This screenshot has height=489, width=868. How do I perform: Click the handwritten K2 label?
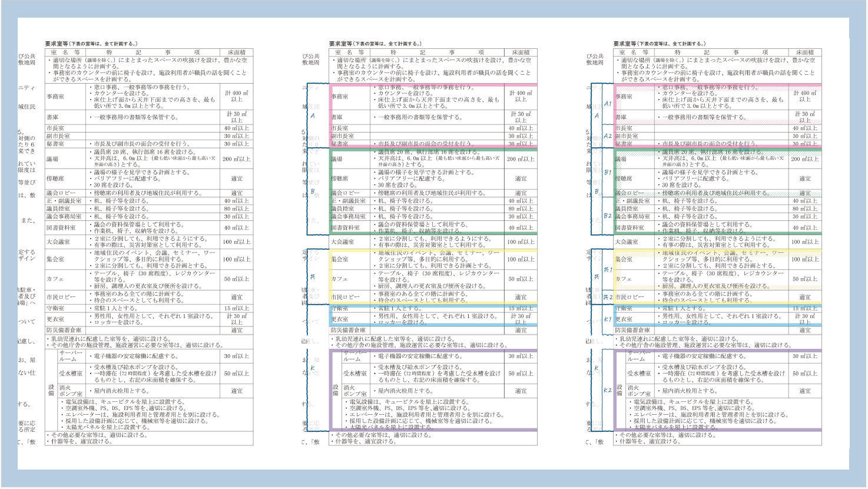click(608, 390)
